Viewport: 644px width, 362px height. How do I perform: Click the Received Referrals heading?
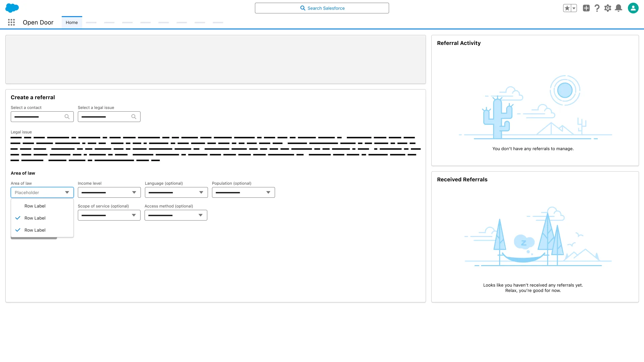[x=462, y=180]
